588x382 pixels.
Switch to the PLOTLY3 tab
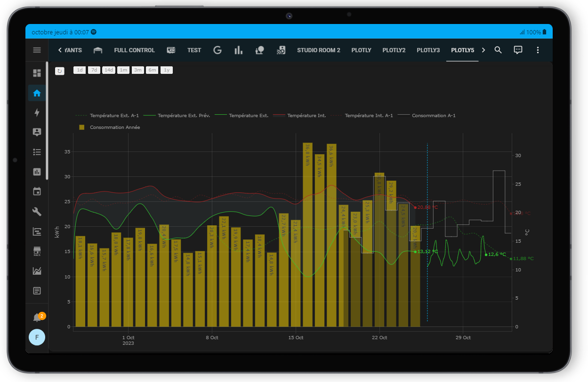[428, 50]
